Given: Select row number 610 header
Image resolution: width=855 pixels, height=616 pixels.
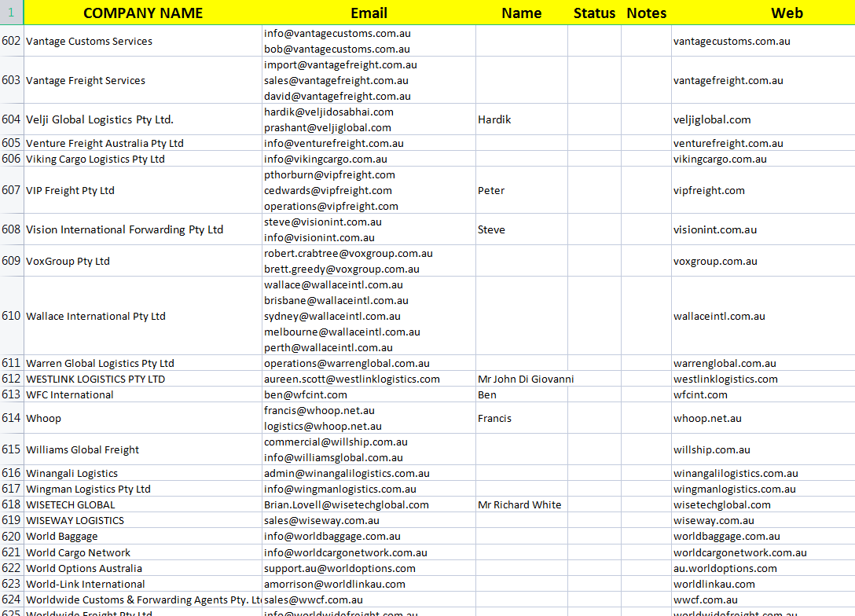Looking at the screenshot, I should point(12,316).
